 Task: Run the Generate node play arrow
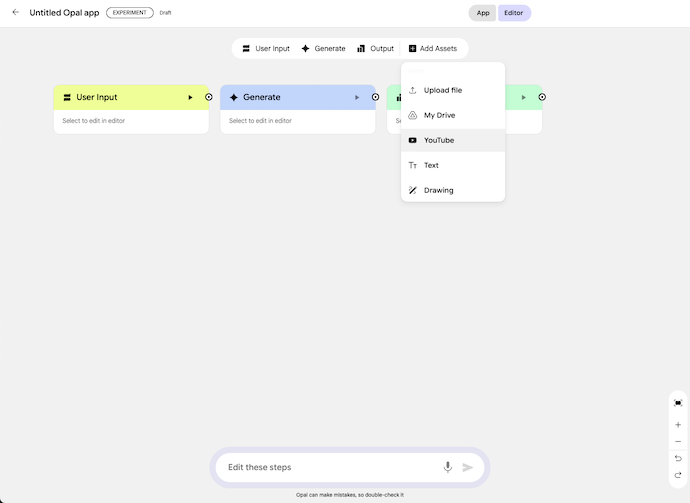coord(357,97)
